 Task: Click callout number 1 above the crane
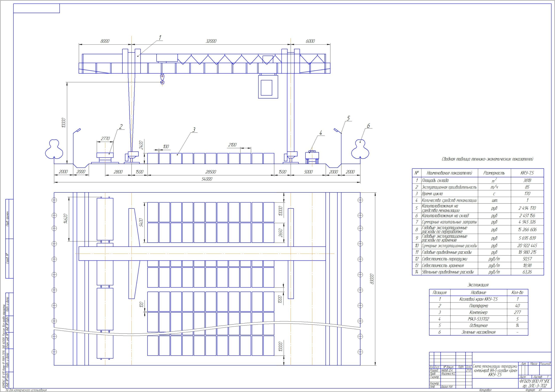pyautogui.click(x=160, y=37)
